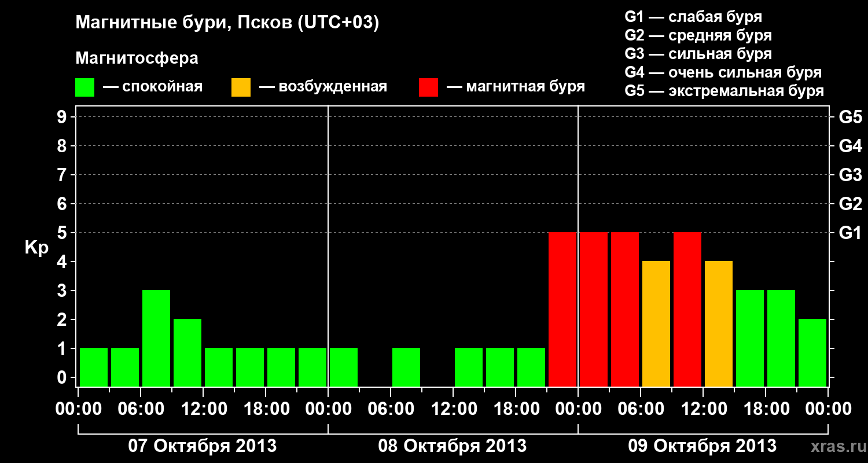
Task: Click the '06:00' time label for 09 Октября
Action: 641,409
